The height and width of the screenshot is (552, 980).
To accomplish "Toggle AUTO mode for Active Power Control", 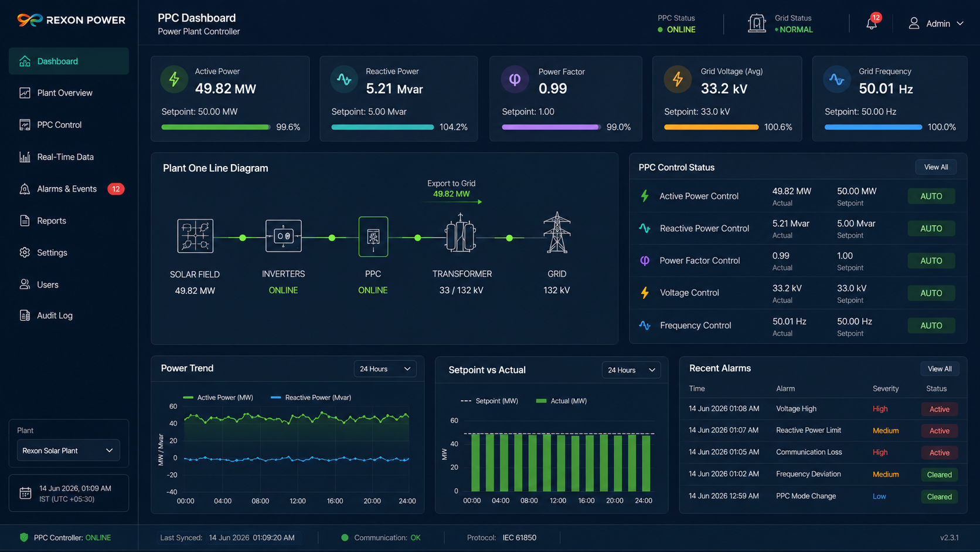I will [x=931, y=196].
